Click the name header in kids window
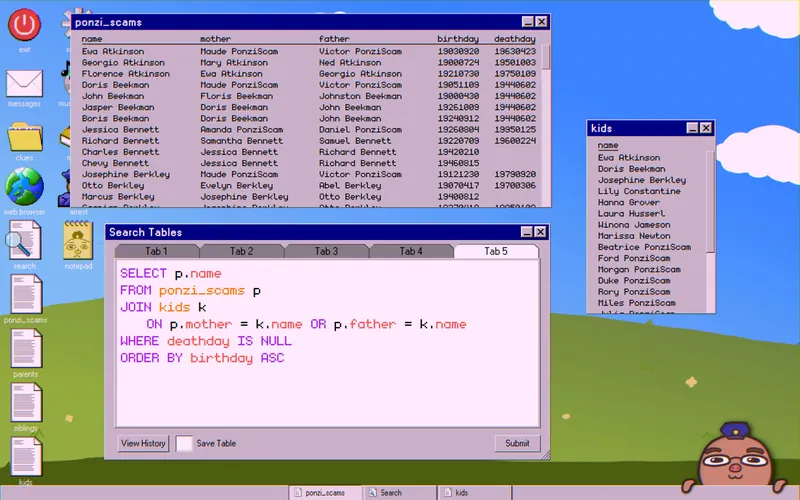 coord(608,145)
